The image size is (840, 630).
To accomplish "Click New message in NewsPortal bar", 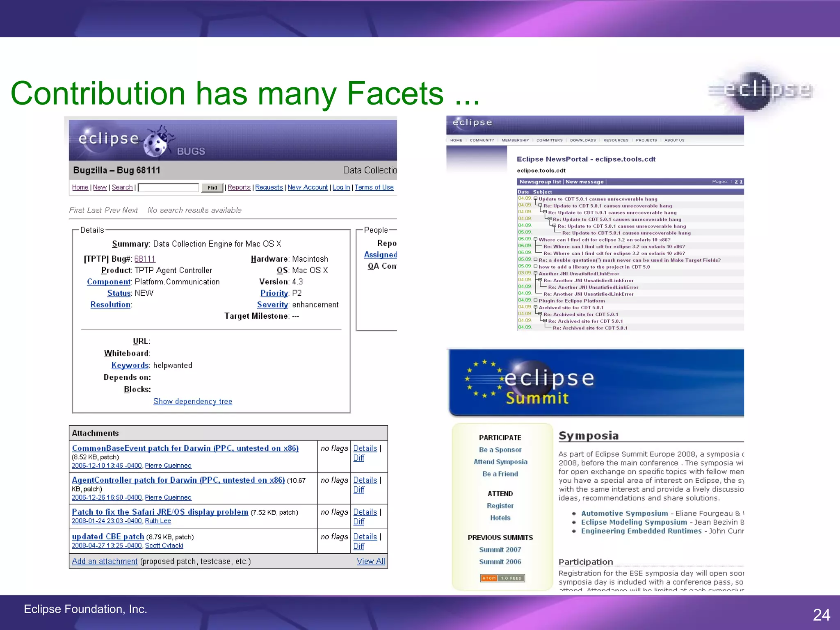I will pyautogui.click(x=584, y=182).
